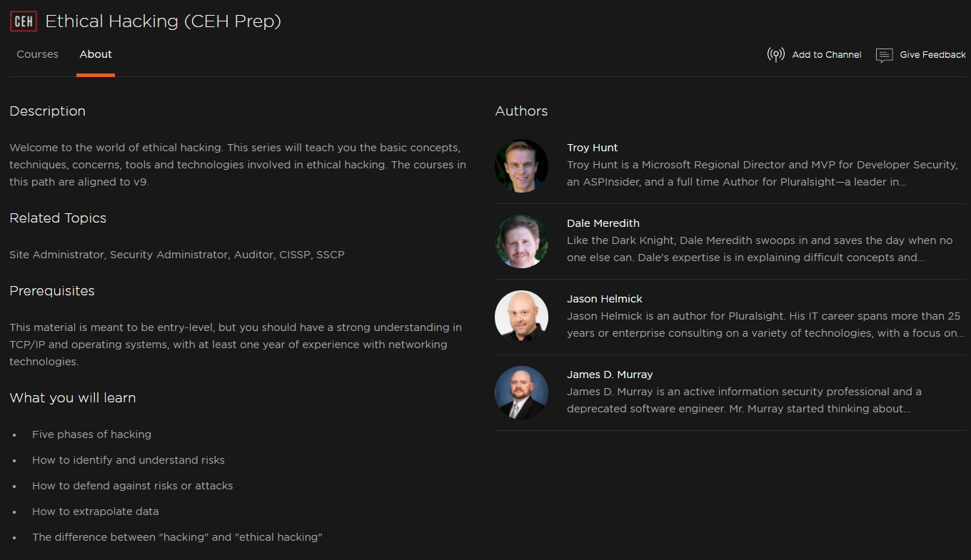Viewport: 971px width, 560px height.
Task: Click the Give Feedback speech bubble icon
Action: click(884, 55)
